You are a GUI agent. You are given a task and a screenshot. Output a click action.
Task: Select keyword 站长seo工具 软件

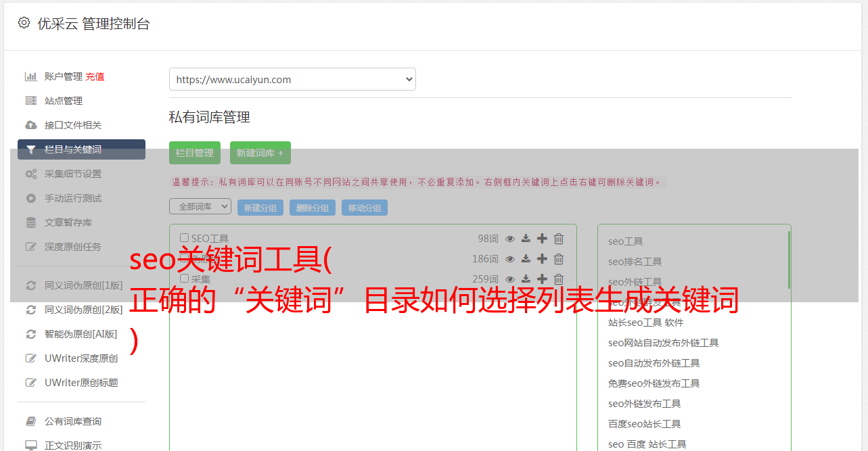click(x=646, y=323)
